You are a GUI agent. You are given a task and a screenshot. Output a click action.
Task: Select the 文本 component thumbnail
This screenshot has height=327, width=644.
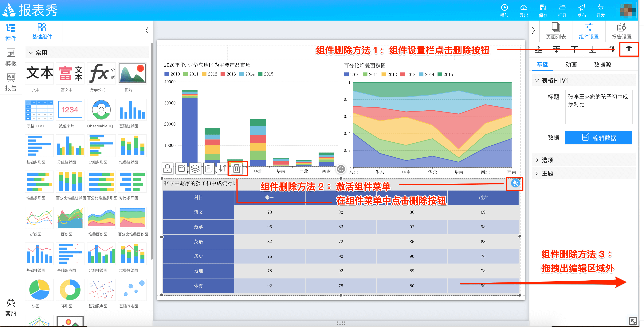(x=39, y=73)
